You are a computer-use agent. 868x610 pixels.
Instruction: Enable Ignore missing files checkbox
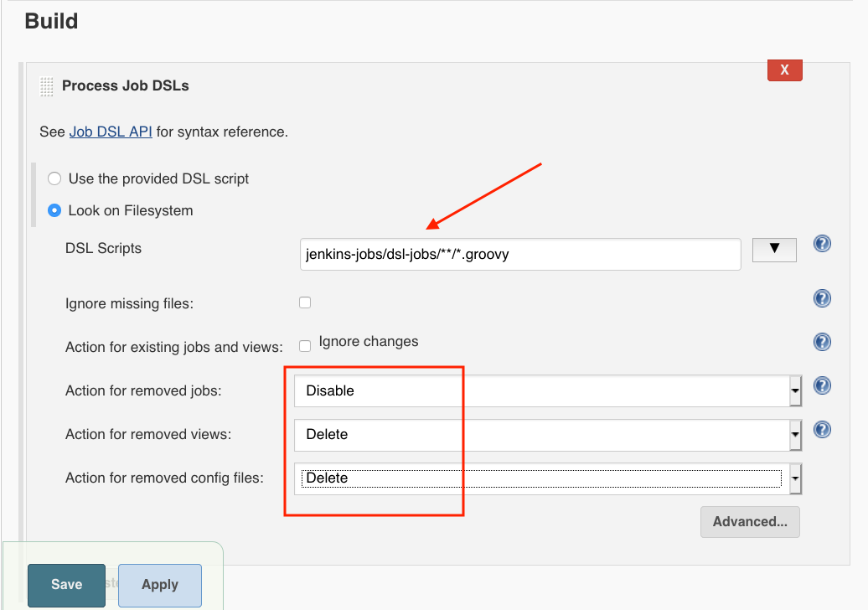pyautogui.click(x=305, y=302)
